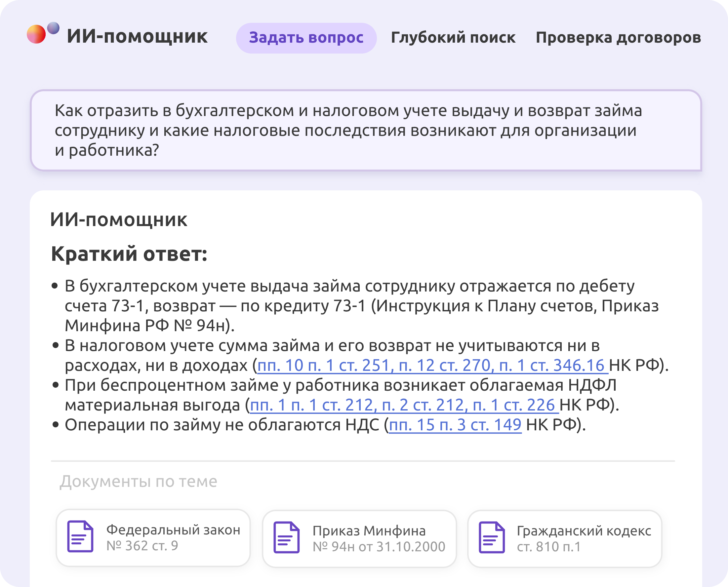Open document icon of Гражданский кодекс ст. 810
728x587 pixels.
pyautogui.click(x=492, y=538)
